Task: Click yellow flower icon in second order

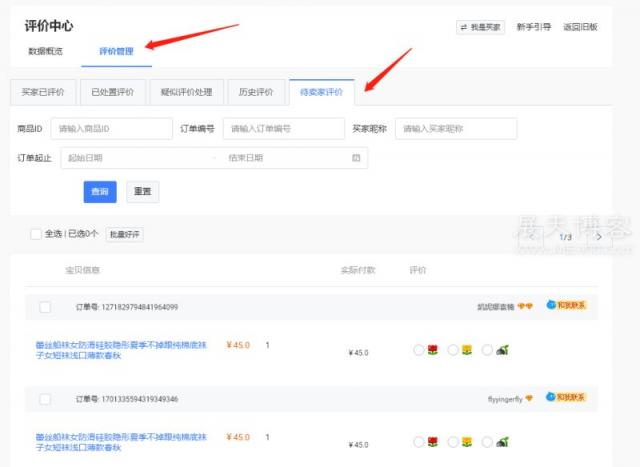Action: coord(467,442)
